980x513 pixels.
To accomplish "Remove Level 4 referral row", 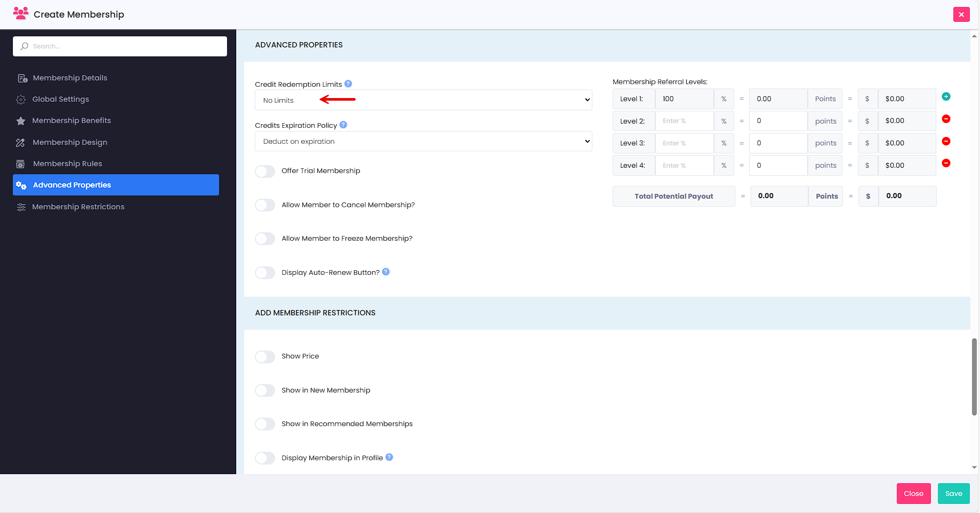I will point(946,163).
